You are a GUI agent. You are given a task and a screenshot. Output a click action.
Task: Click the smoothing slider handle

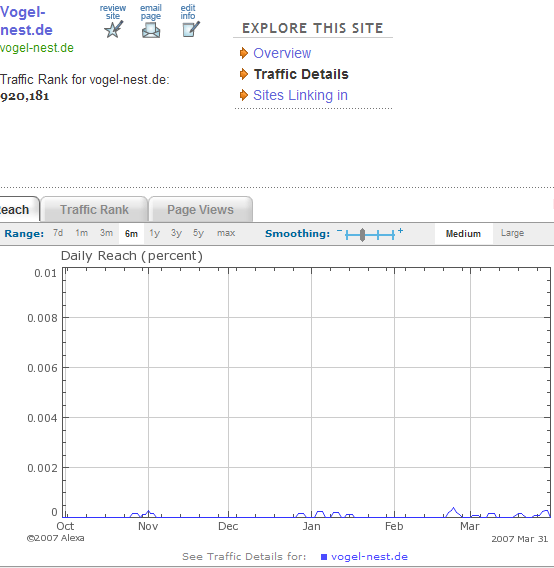coord(362,235)
